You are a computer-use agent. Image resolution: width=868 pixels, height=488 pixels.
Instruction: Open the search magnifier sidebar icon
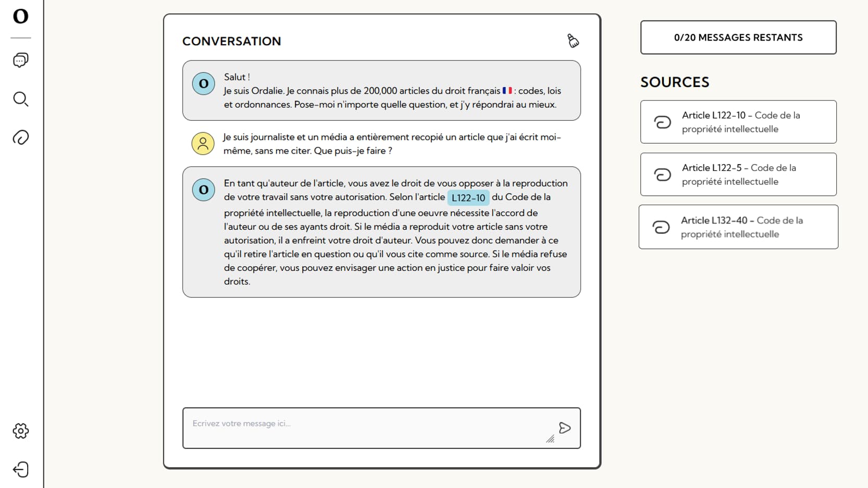tap(21, 99)
